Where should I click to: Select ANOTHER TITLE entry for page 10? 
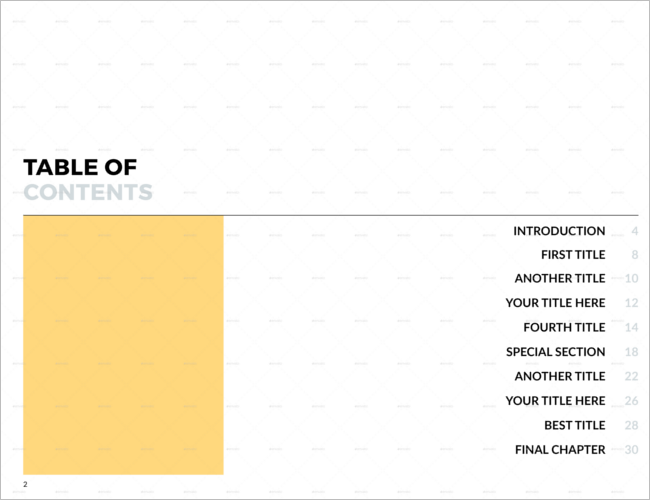coord(560,278)
